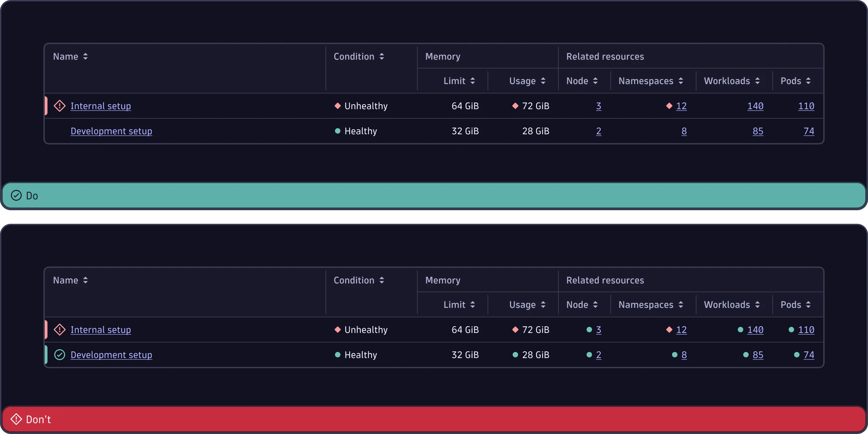Click Memory group header in Don't table
This screenshot has width=868, height=434.
(443, 280)
